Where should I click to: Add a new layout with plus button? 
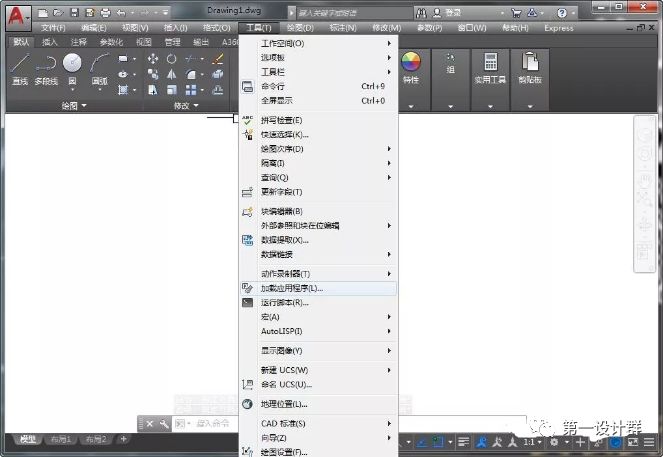point(123,439)
